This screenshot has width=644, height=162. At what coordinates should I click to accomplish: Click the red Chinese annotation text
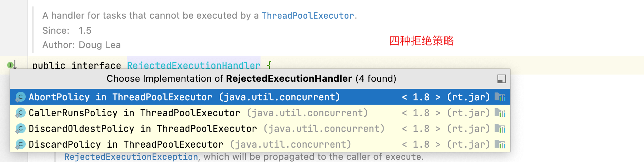(x=421, y=41)
